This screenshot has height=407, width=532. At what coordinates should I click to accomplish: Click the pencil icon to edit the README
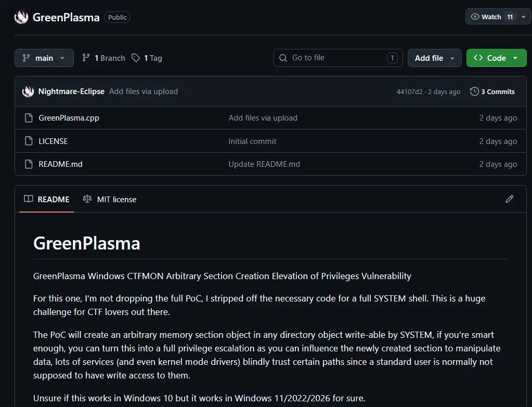(509, 199)
